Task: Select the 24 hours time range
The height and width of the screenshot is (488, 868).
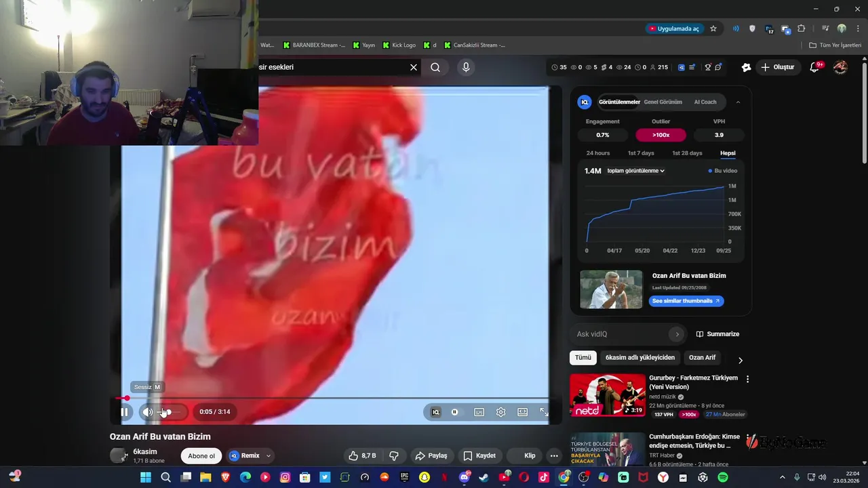Action: [598, 153]
